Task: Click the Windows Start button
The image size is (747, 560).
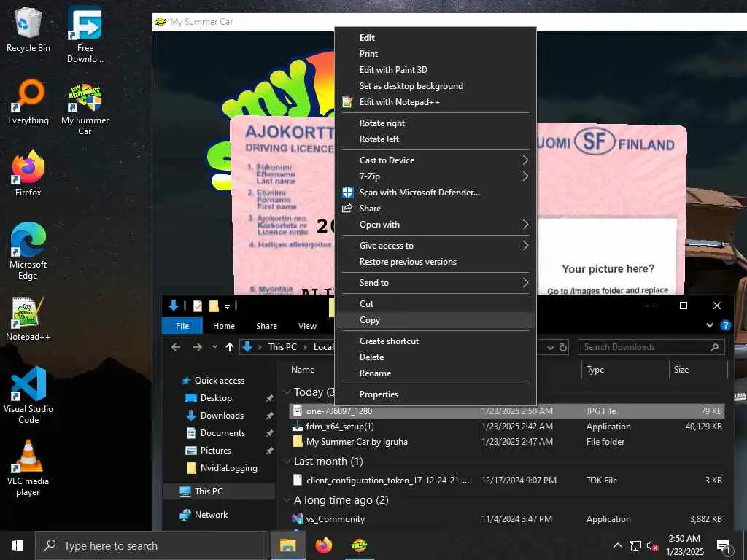Action: pos(18,545)
